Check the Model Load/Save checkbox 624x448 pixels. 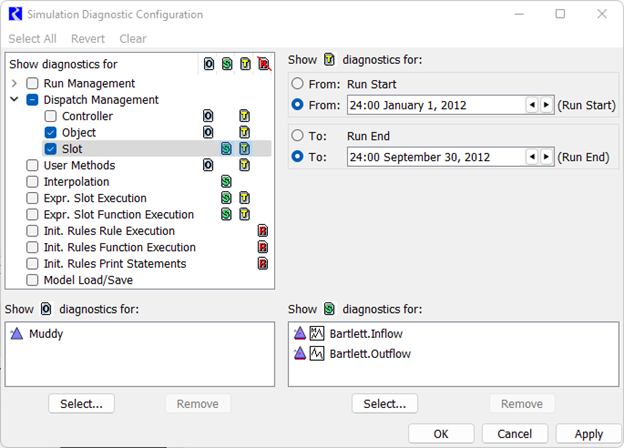point(33,280)
